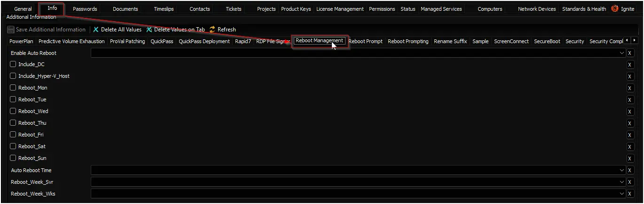Open the Permissions tab

click(x=382, y=9)
